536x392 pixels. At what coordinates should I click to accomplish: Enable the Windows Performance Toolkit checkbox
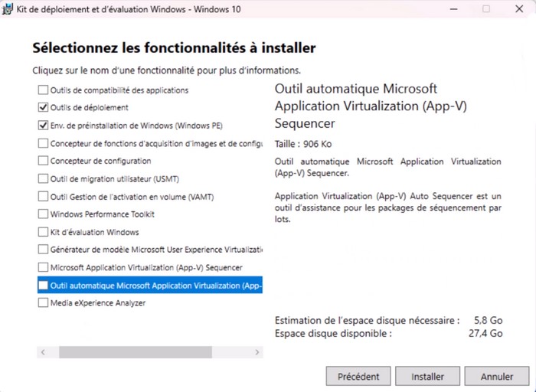click(43, 214)
